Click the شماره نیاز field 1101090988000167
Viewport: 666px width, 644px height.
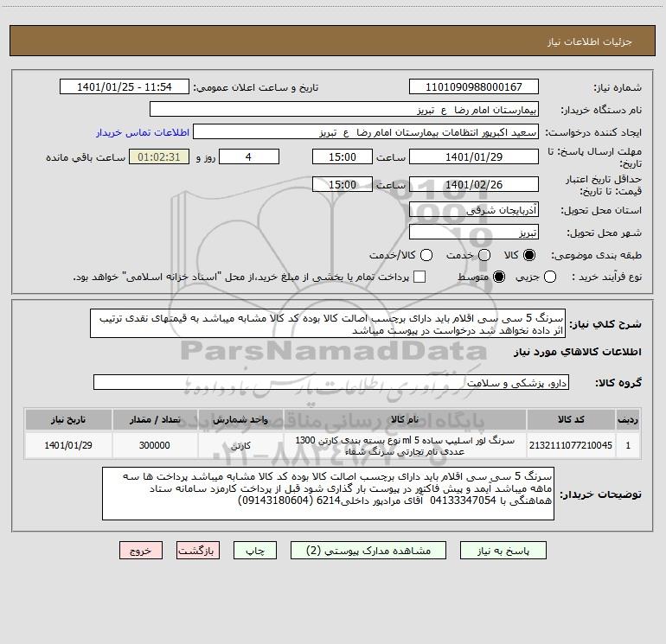[x=474, y=86]
